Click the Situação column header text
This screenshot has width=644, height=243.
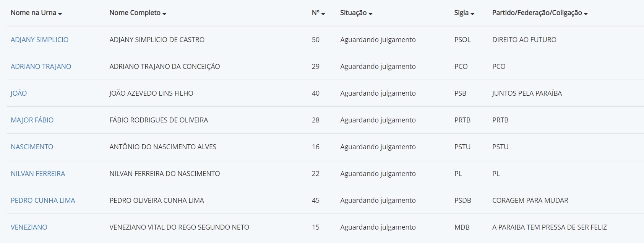pyautogui.click(x=354, y=13)
